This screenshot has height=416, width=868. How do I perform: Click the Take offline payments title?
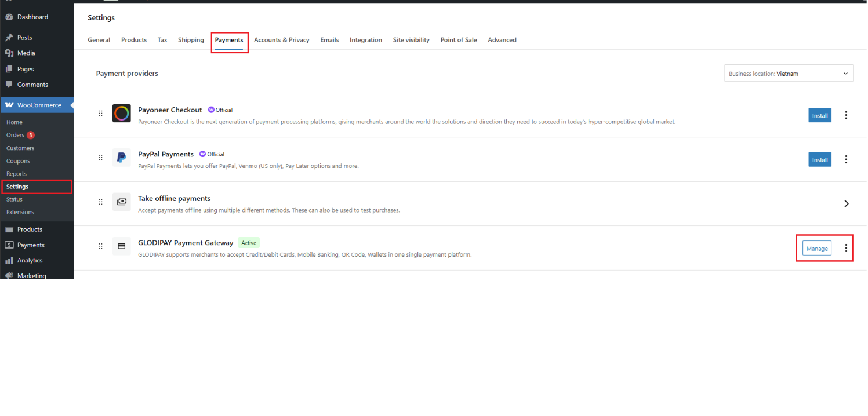[x=174, y=199]
